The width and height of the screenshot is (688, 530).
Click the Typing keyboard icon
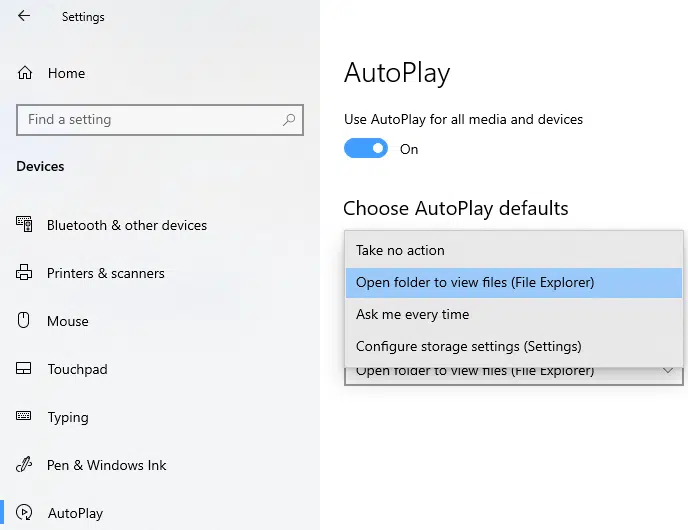point(25,417)
